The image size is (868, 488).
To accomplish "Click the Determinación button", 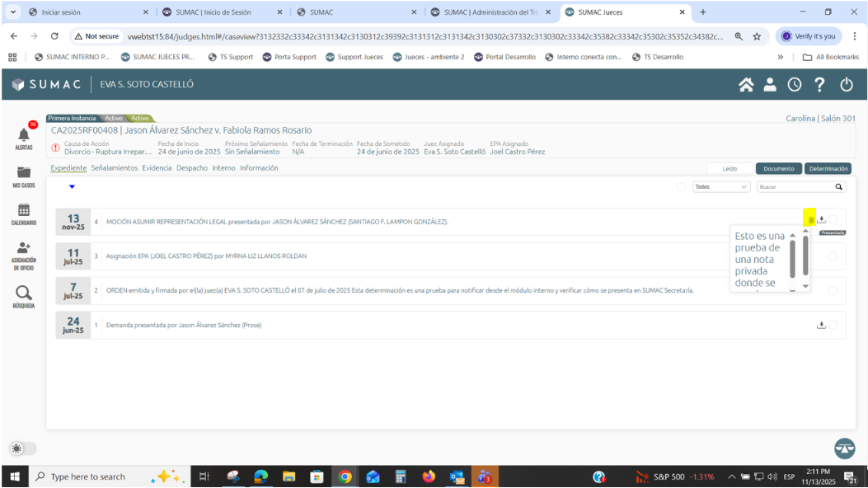I will tap(828, 168).
